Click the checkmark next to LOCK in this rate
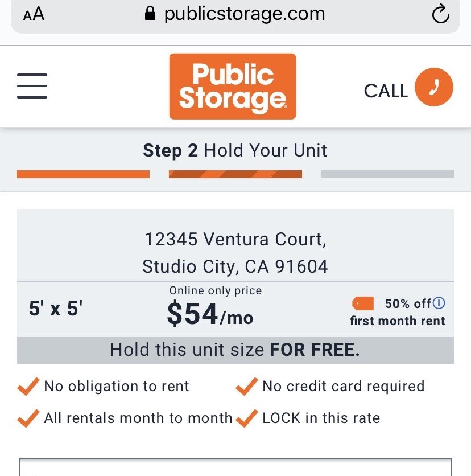This screenshot has height=476, width=471. (246, 418)
